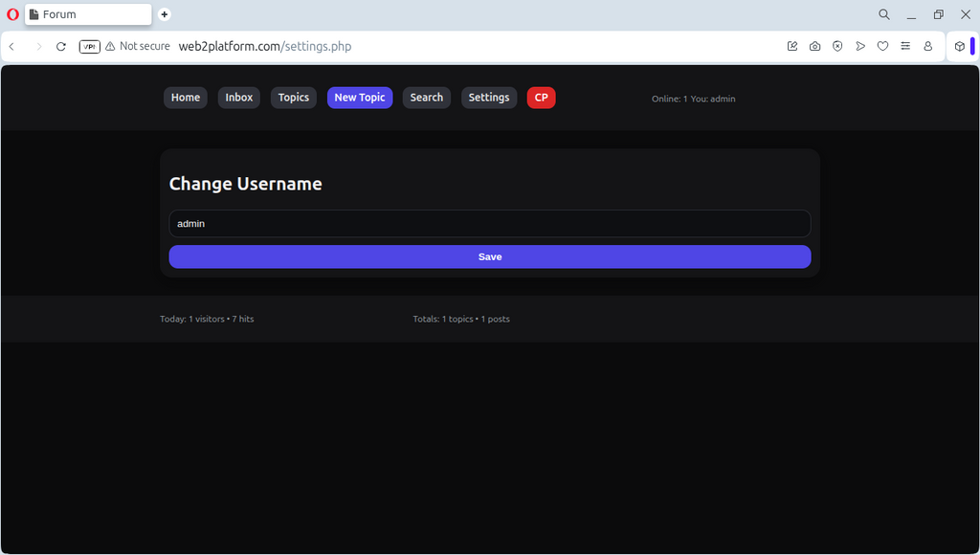Click the Totals: 1 topics • 1 posts text
This screenshot has width=980, height=555.
(461, 319)
